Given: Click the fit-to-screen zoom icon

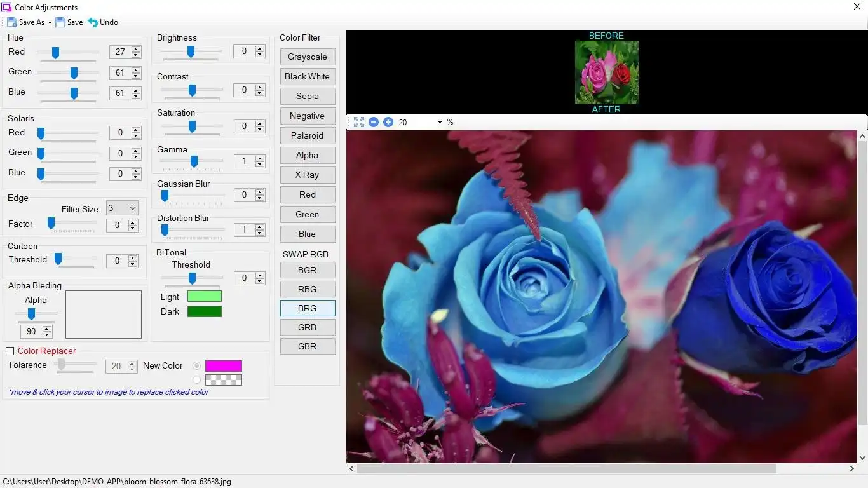Looking at the screenshot, I should coord(359,122).
